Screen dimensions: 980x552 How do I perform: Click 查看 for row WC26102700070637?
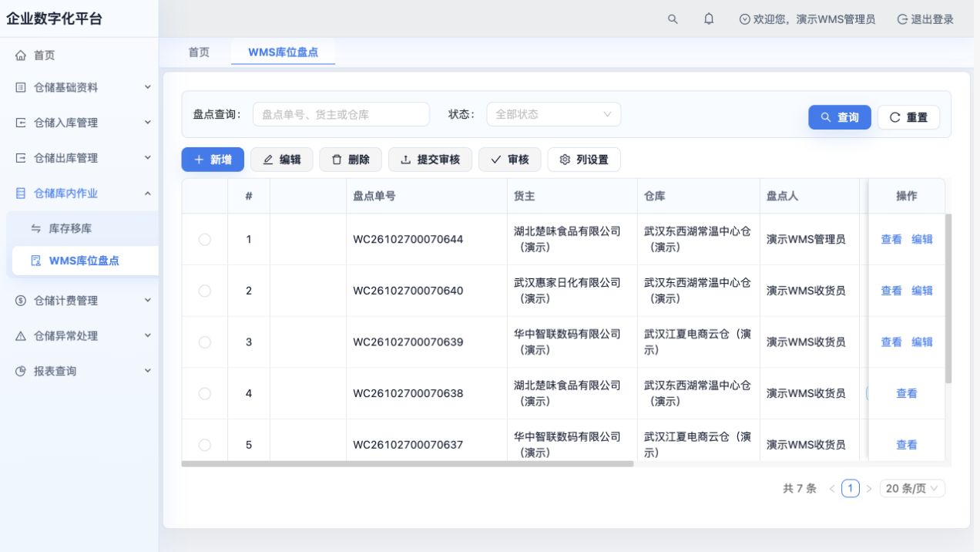907,444
